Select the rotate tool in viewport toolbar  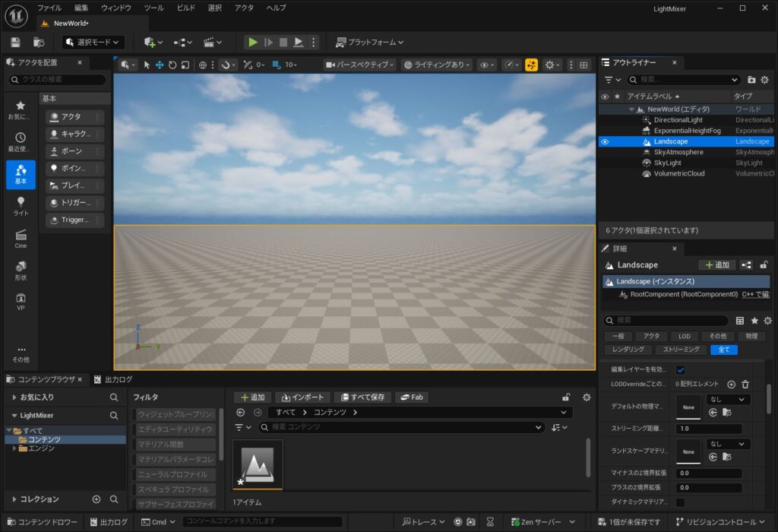[172, 65]
